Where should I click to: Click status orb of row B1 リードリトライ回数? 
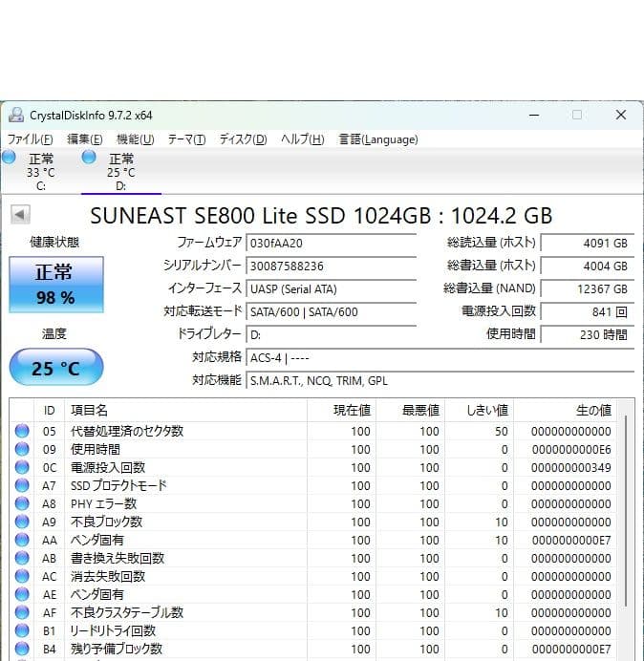coord(22,630)
